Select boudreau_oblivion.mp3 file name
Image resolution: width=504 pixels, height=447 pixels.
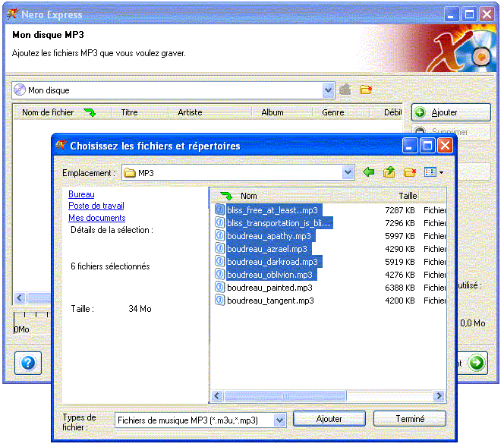point(269,275)
